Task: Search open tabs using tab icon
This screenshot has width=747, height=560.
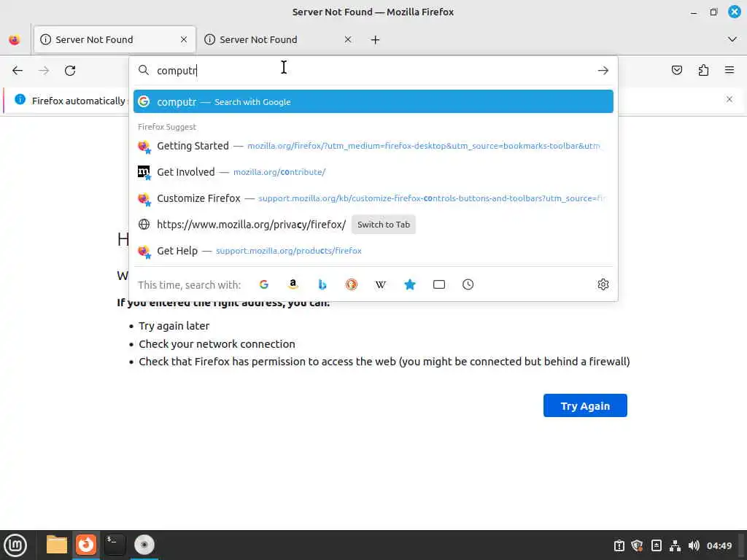Action: [438, 285]
